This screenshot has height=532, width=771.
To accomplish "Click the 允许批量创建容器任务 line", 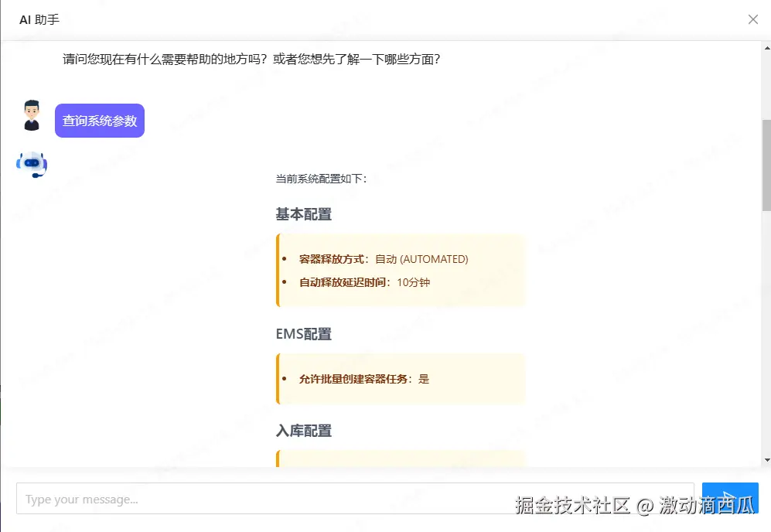I will (x=364, y=379).
